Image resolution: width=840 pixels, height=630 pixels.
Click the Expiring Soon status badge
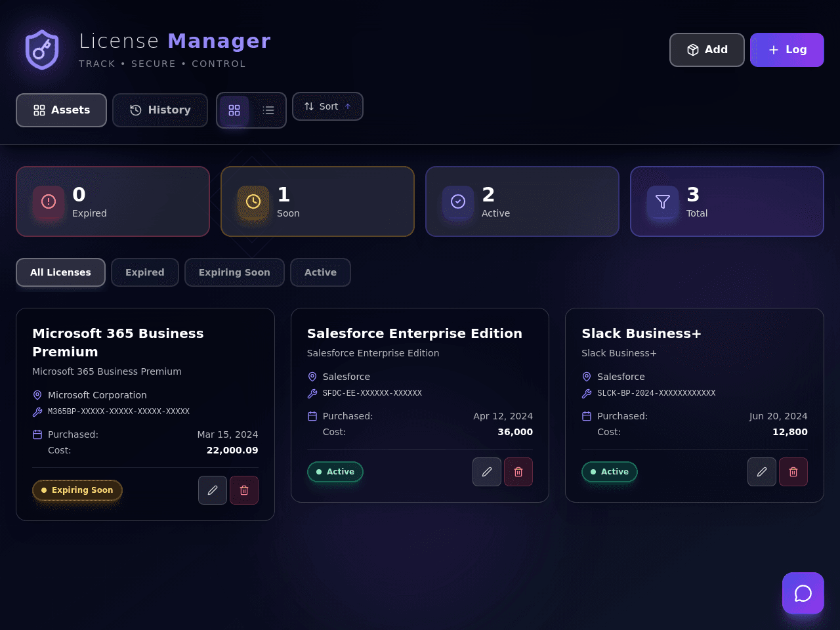[x=77, y=490]
